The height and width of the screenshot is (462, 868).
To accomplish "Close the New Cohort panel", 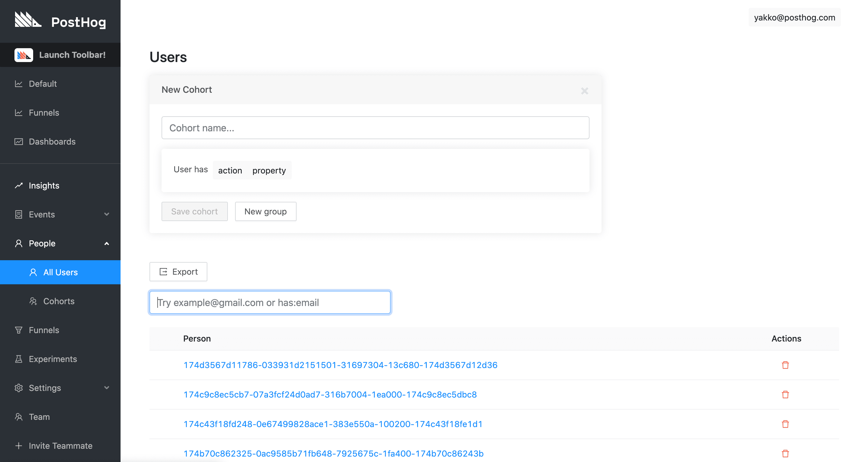I will click(585, 91).
